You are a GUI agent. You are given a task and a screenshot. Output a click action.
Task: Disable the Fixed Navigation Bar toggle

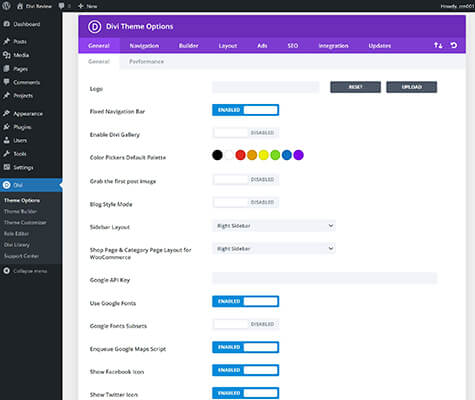click(245, 110)
